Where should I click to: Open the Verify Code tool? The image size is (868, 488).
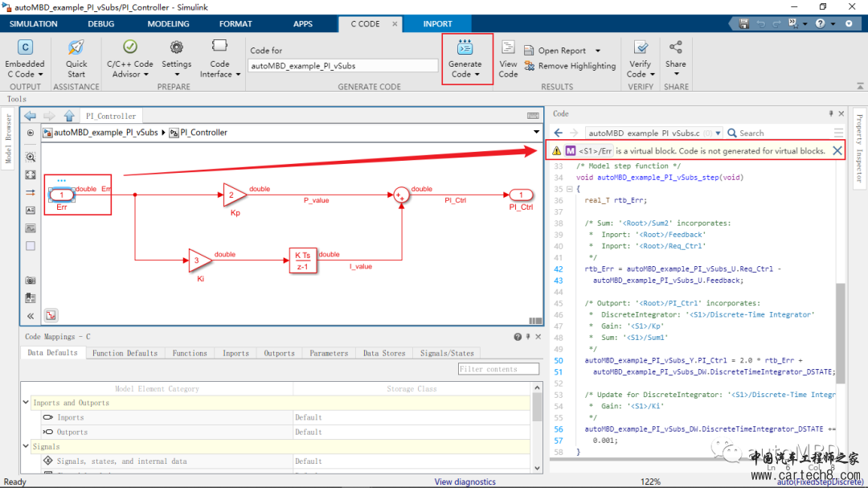coord(641,59)
